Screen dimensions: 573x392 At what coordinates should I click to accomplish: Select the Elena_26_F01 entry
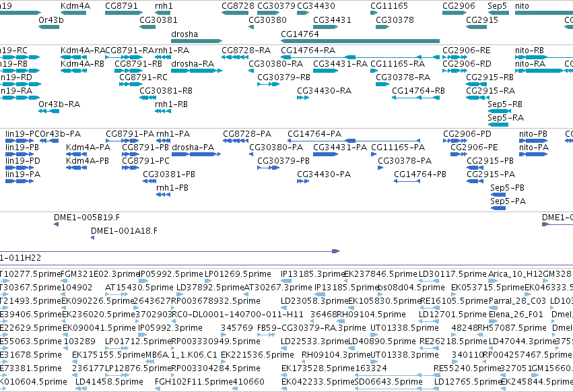click(x=516, y=314)
